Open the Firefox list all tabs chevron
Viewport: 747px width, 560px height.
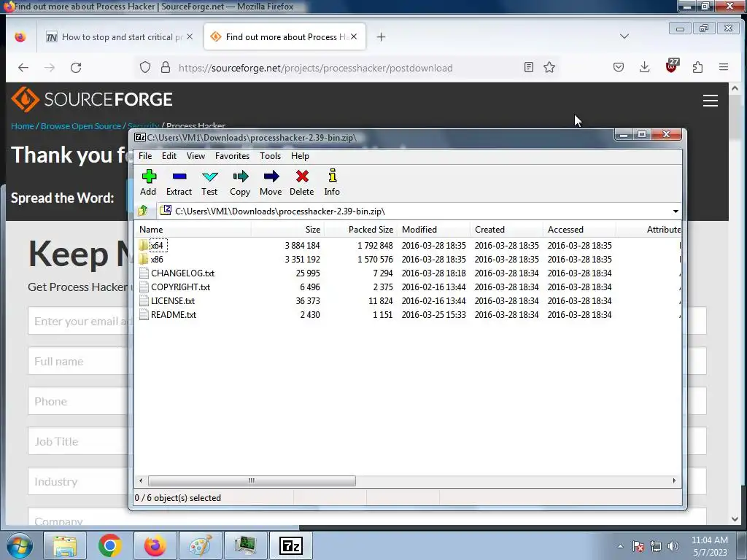(x=624, y=36)
